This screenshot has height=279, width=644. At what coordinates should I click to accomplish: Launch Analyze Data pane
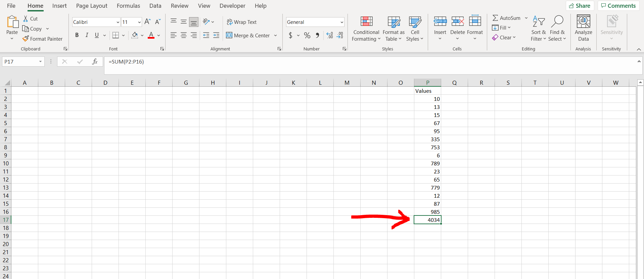pyautogui.click(x=584, y=29)
